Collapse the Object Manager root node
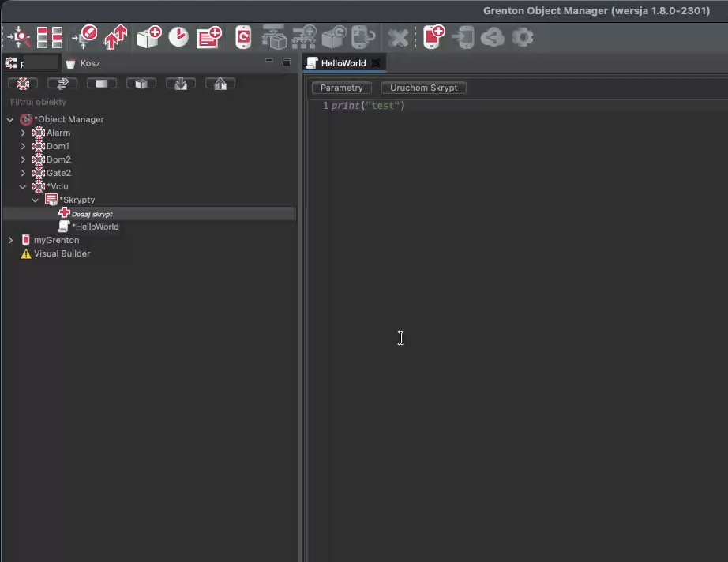 click(9, 120)
